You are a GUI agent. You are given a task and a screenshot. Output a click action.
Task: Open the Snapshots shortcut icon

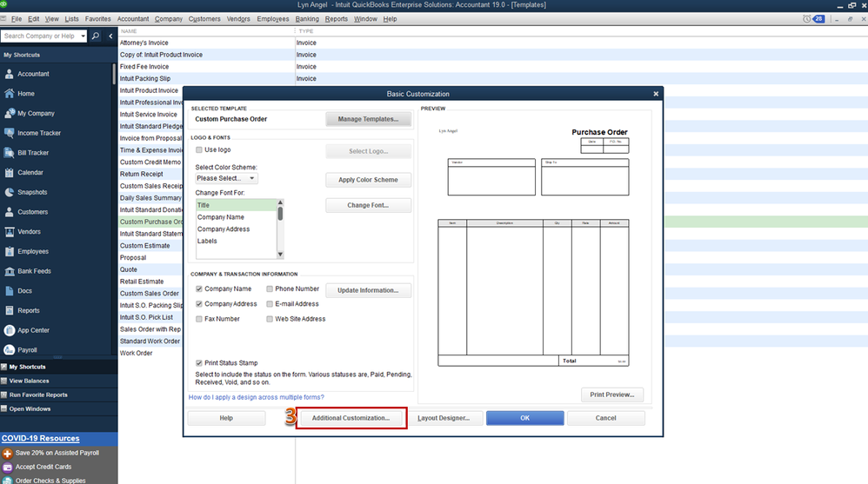pos(10,192)
